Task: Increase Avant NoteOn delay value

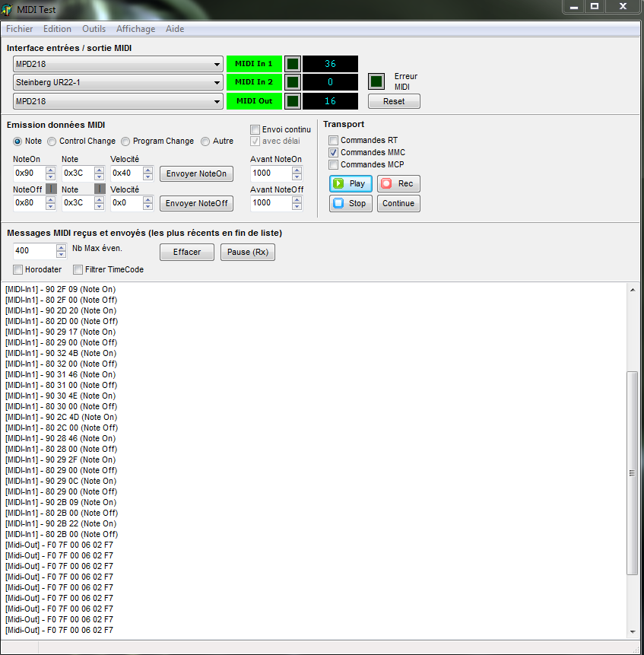Action: (297, 170)
